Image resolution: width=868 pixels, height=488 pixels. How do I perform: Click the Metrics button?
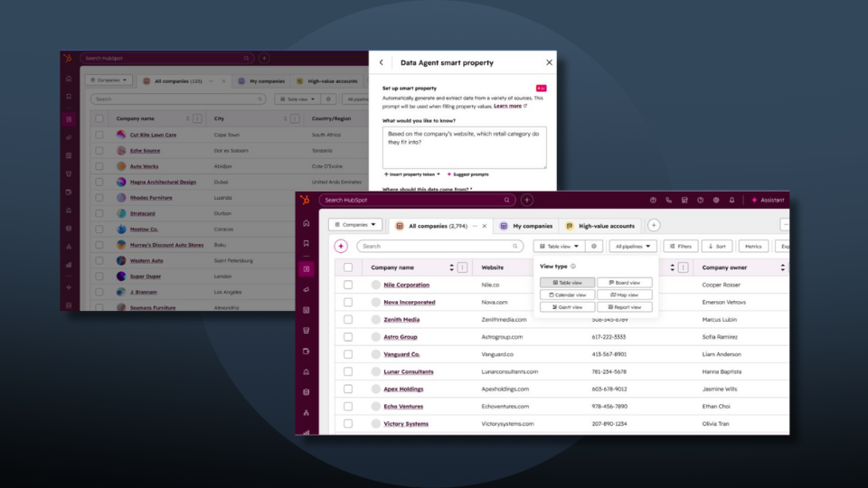coord(753,246)
